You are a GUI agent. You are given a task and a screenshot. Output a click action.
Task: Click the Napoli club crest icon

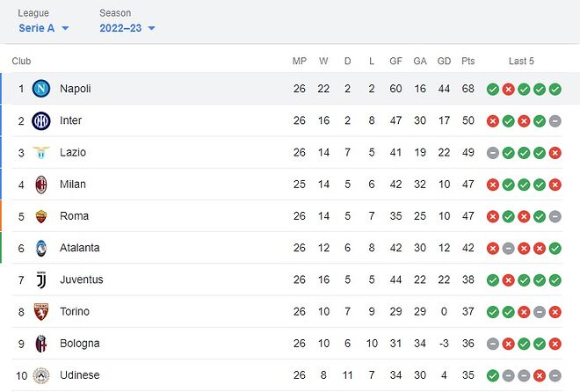point(40,89)
